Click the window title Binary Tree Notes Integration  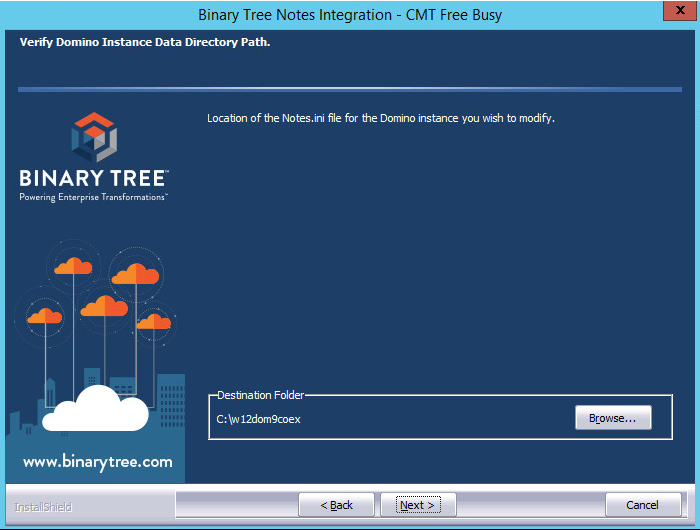pyautogui.click(x=350, y=15)
